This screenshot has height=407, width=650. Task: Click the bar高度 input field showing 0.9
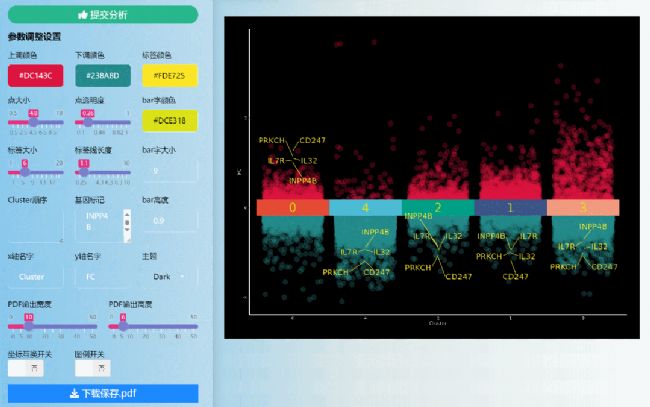pyautogui.click(x=169, y=221)
